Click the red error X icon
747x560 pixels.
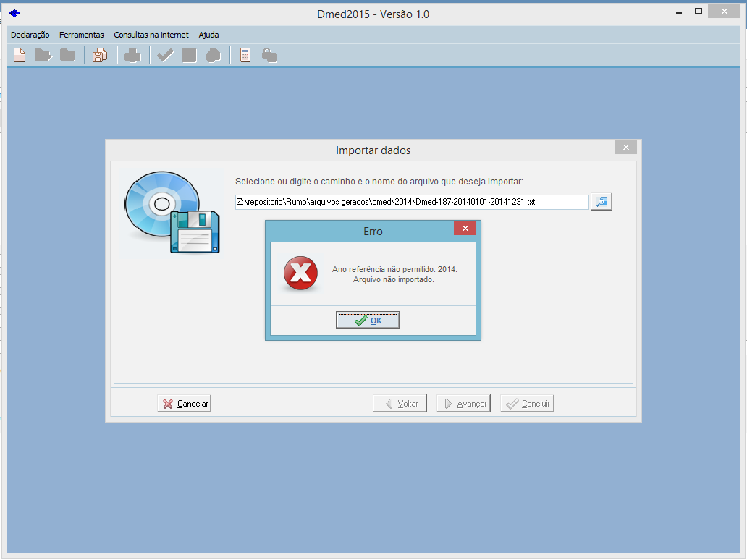tap(300, 273)
